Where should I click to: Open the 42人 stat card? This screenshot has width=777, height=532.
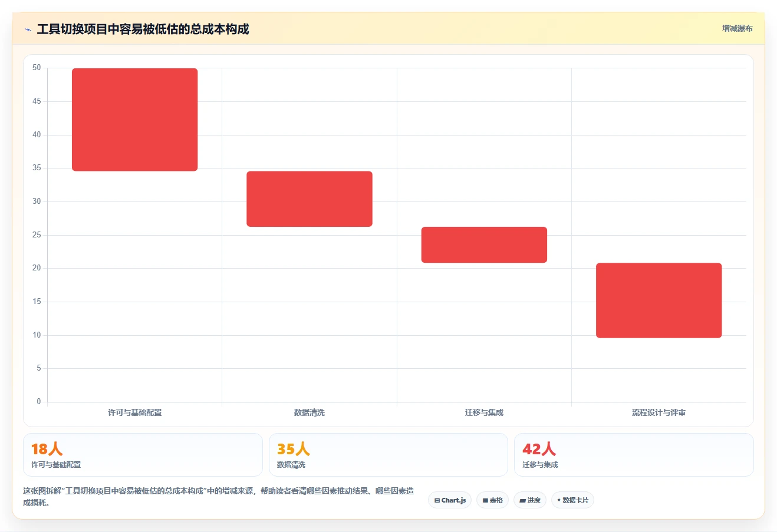tap(634, 455)
